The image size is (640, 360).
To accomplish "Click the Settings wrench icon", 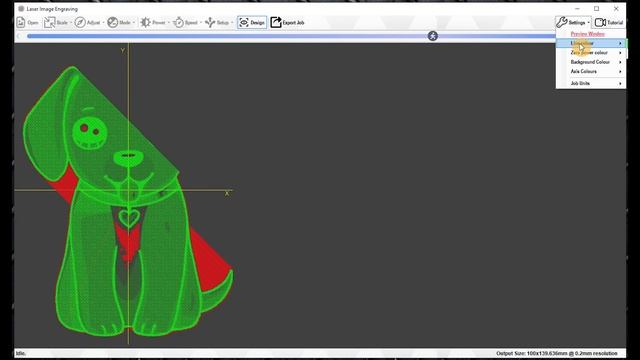I will coord(562,22).
